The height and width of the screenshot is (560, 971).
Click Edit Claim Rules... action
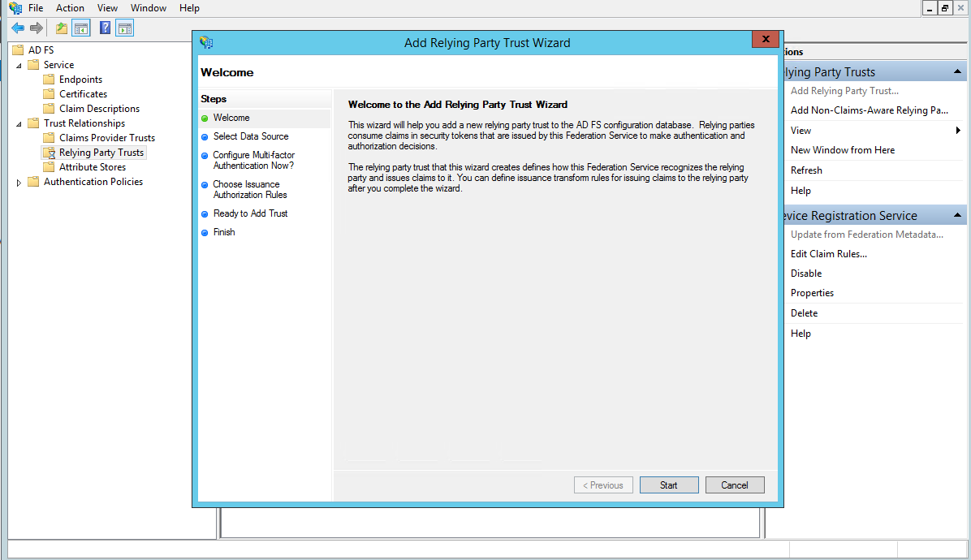829,254
